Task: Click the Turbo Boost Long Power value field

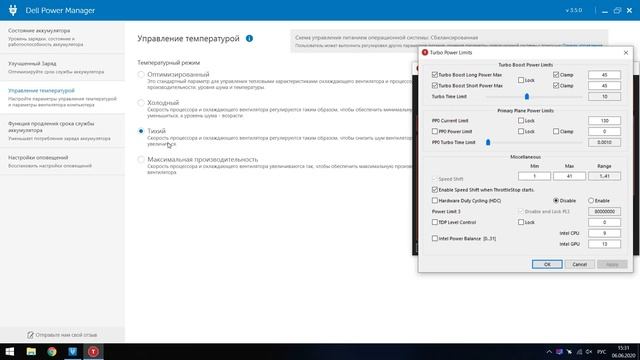Action: point(604,75)
